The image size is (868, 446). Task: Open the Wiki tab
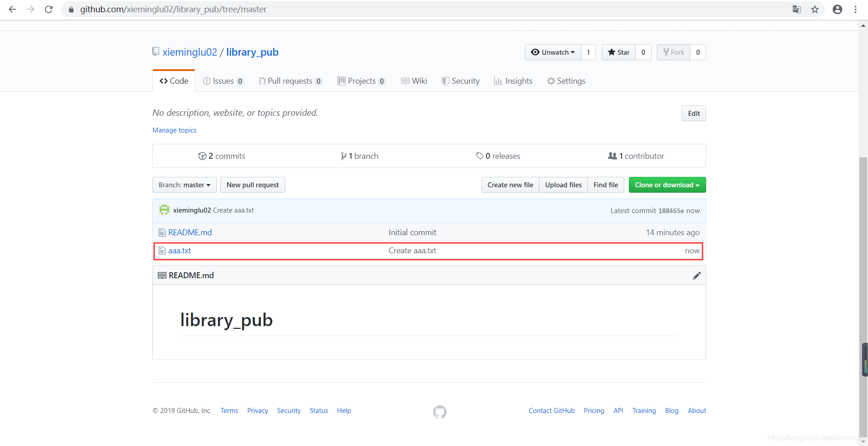[x=414, y=81]
